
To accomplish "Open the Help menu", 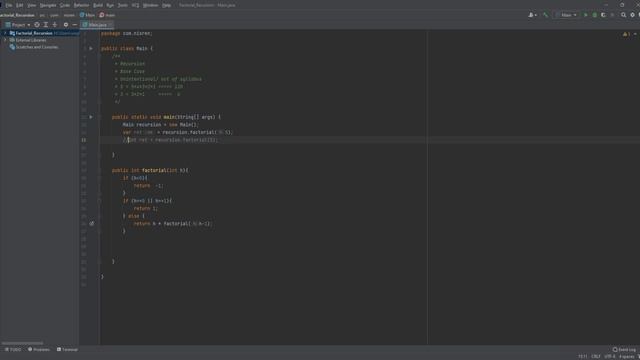I will (x=167, y=5).
